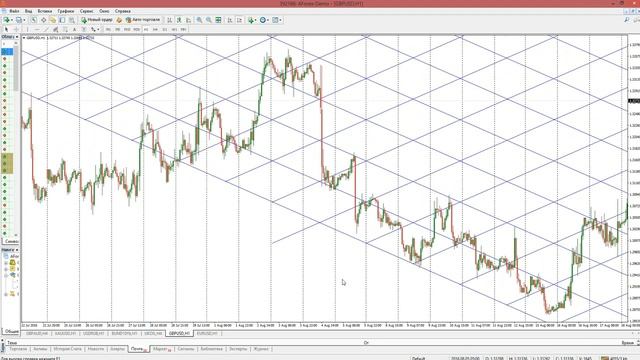The image size is (640, 360).
Task: Select the text tool
Action: (74, 29)
